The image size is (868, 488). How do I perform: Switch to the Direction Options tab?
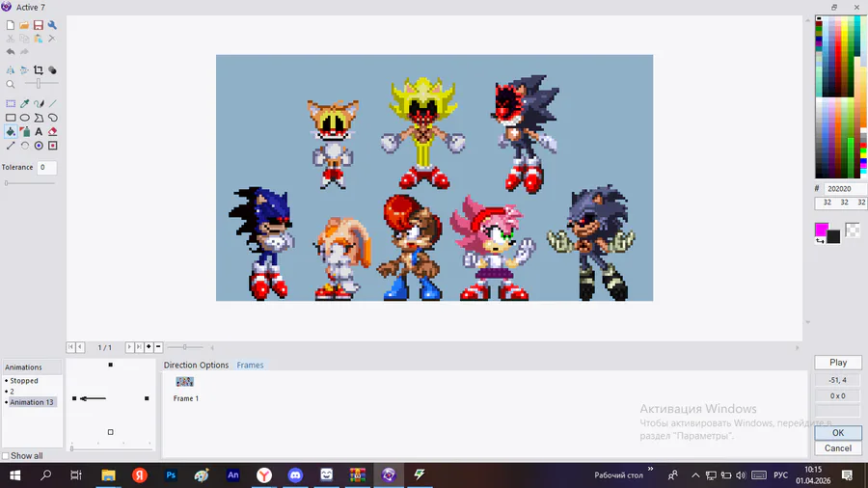(x=196, y=366)
